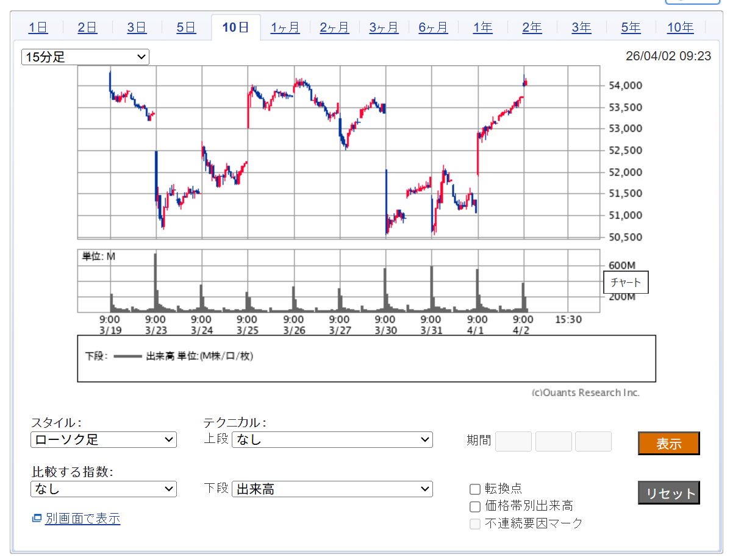Click the first 期間 input field
Viewport: 730px width, 560px height.
coord(513,441)
